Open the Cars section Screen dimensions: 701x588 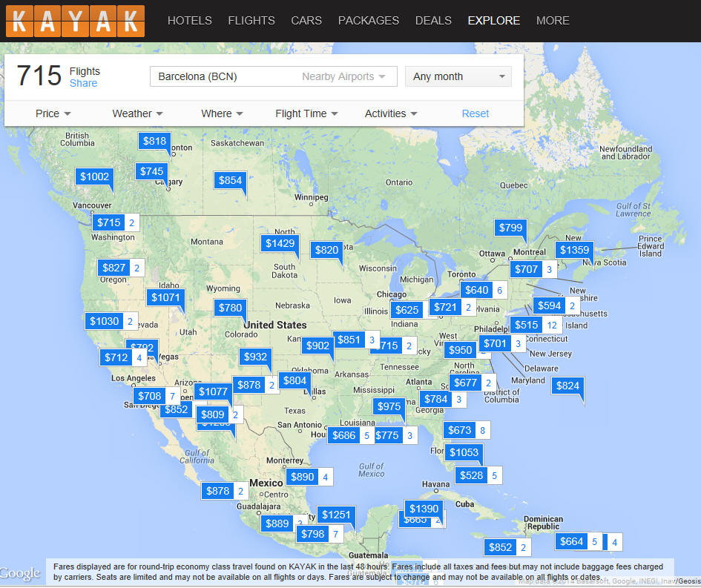pos(306,21)
